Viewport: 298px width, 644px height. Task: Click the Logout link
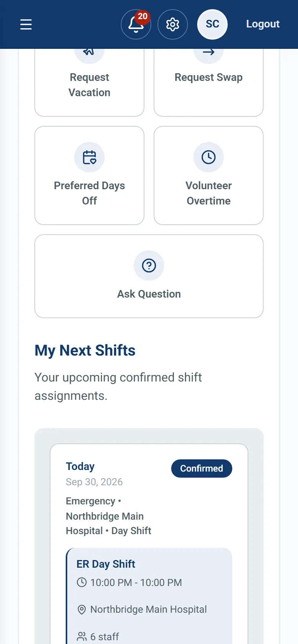pos(263,24)
